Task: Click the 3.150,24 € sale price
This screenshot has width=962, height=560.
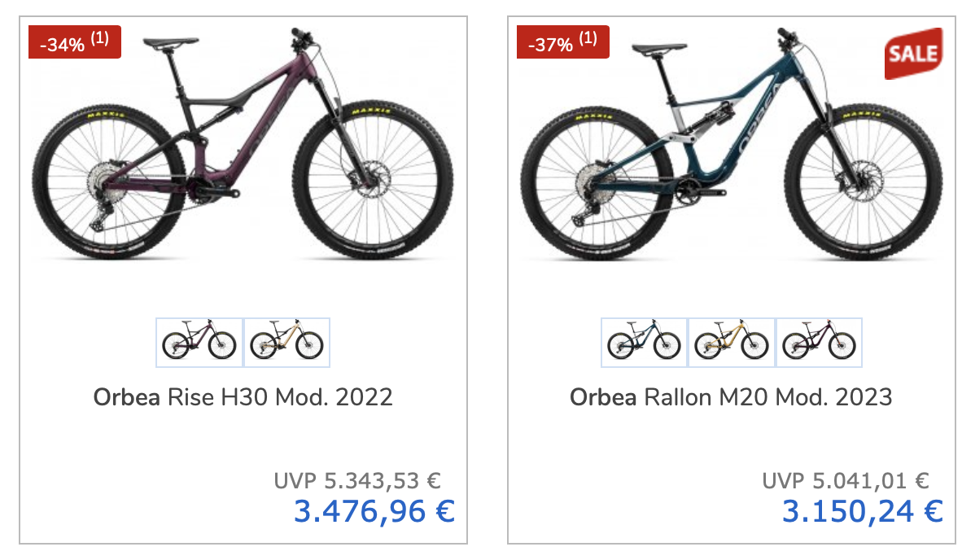Action: tap(862, 511)
